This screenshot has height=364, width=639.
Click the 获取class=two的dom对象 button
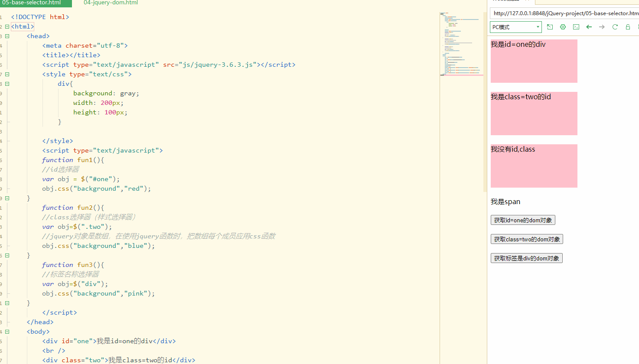coord(527,239)
